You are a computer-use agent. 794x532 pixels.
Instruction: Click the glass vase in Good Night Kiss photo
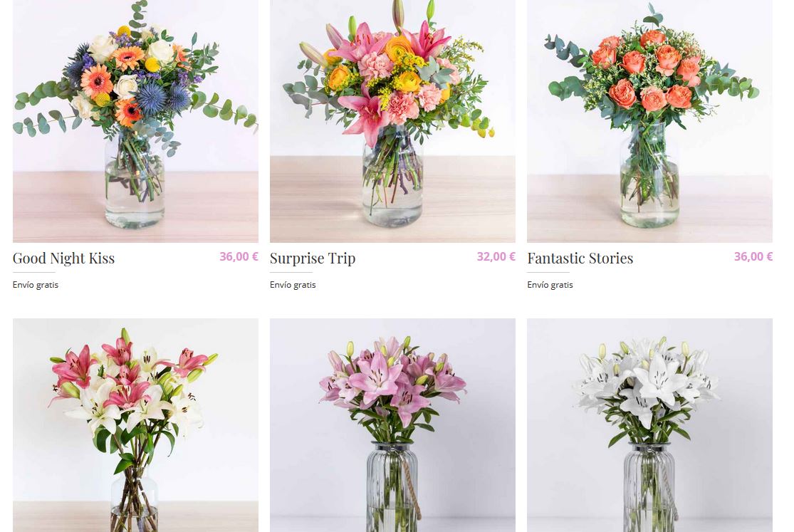pos(134,182)
